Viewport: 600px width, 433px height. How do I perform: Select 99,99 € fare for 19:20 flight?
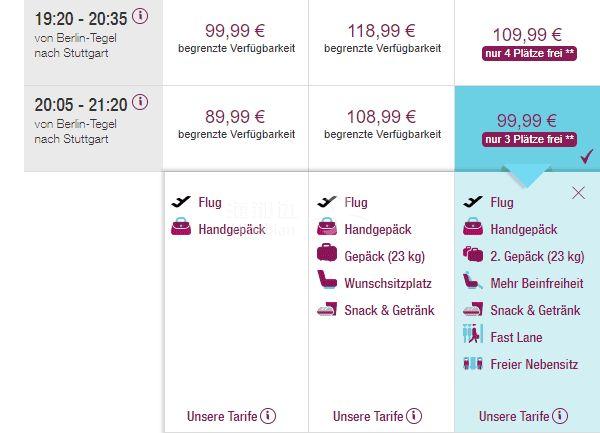click(236, 42)
